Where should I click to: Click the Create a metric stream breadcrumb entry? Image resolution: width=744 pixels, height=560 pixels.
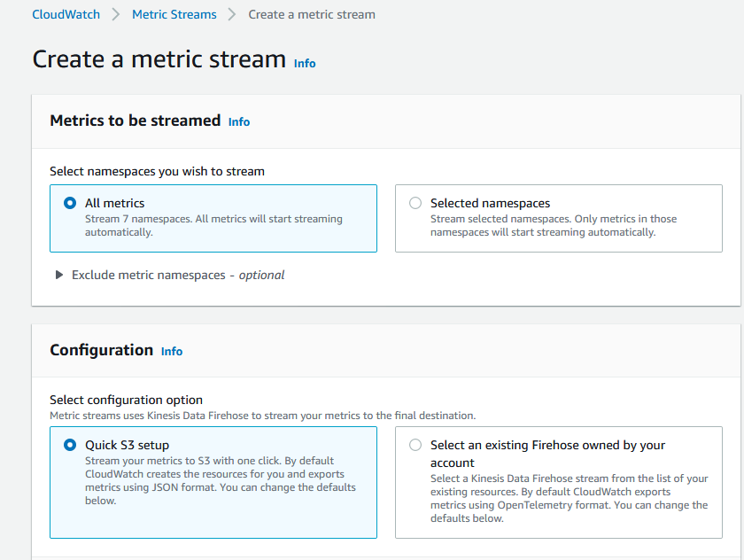point(312,14)
